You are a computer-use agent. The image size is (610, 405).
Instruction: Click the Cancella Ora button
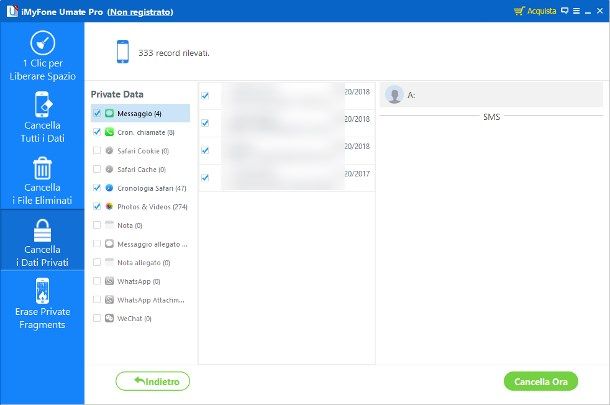pyautogui.click(x=541, y=381)
